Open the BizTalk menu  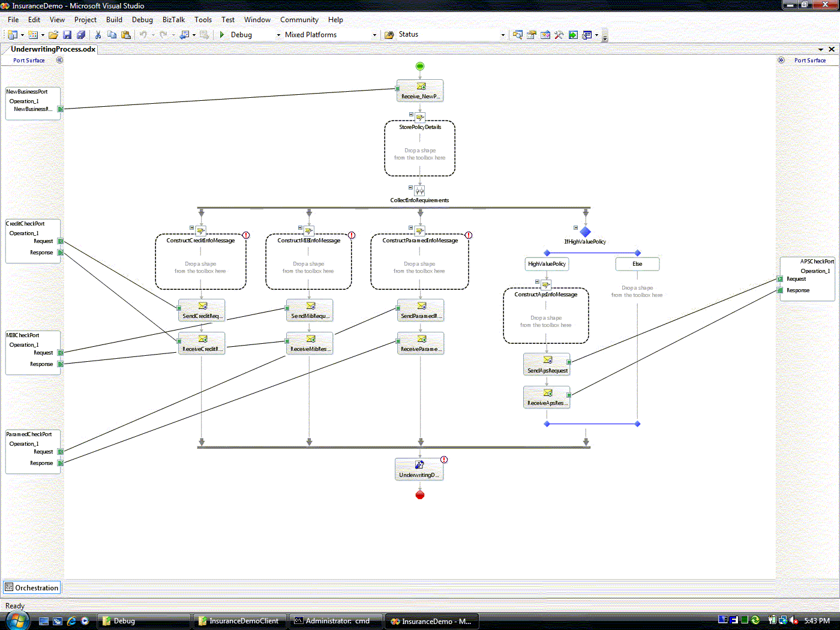click(x=173, y=20)
